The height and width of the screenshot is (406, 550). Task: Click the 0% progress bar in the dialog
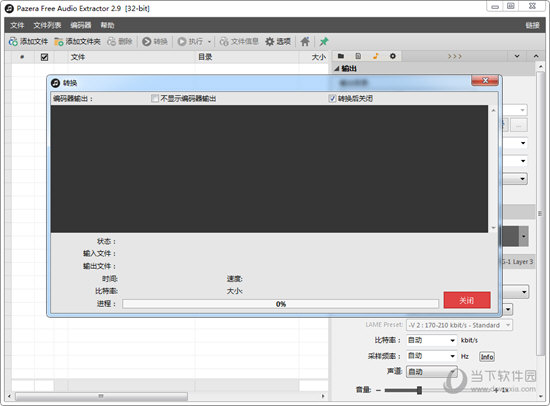click(x=281, y=304)
